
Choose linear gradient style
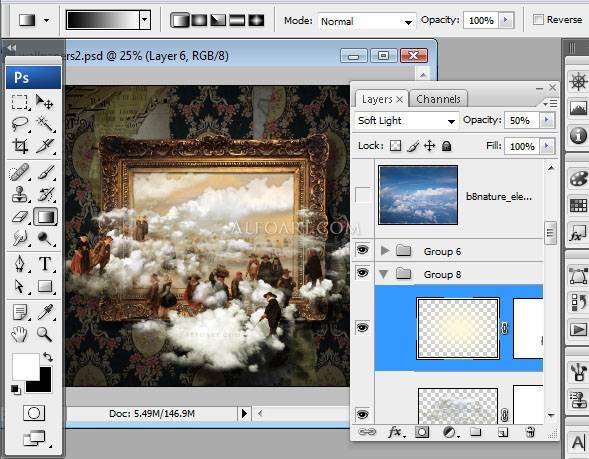coord(180,20)
